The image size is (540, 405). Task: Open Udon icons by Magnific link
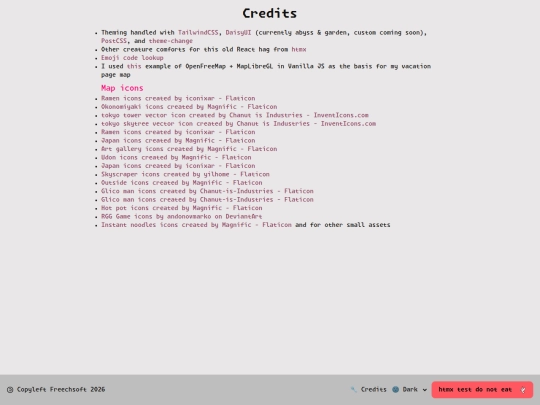176,157
